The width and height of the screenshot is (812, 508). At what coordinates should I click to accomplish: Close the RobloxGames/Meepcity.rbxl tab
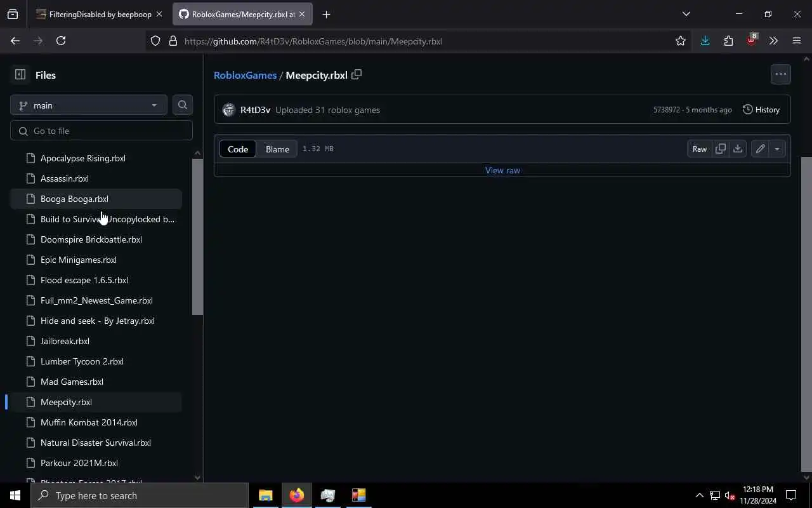pyautogui.click(x=301, y=14)
